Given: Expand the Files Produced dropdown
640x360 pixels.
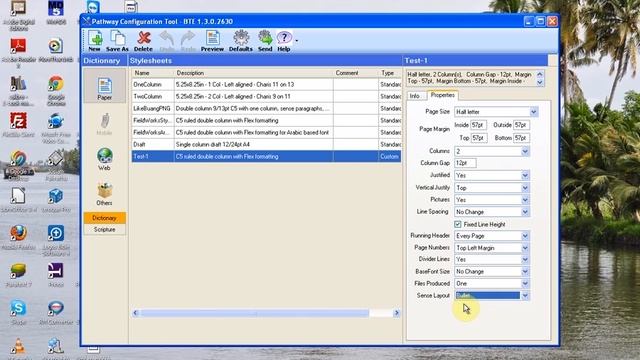Looking at the screenshot, I should (525, 283).
